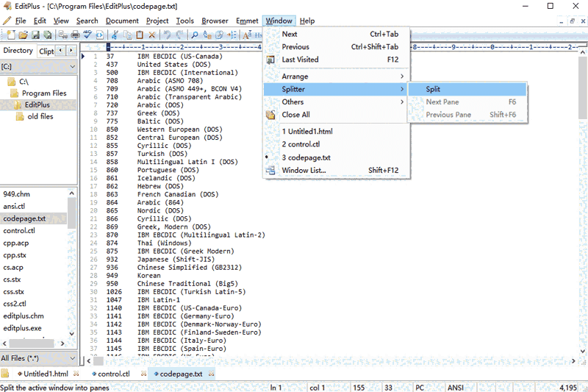Click the file list vertical scrollbar down arrow
The height and width of the screenshot is (392, 588).
(x=71, y=333)
